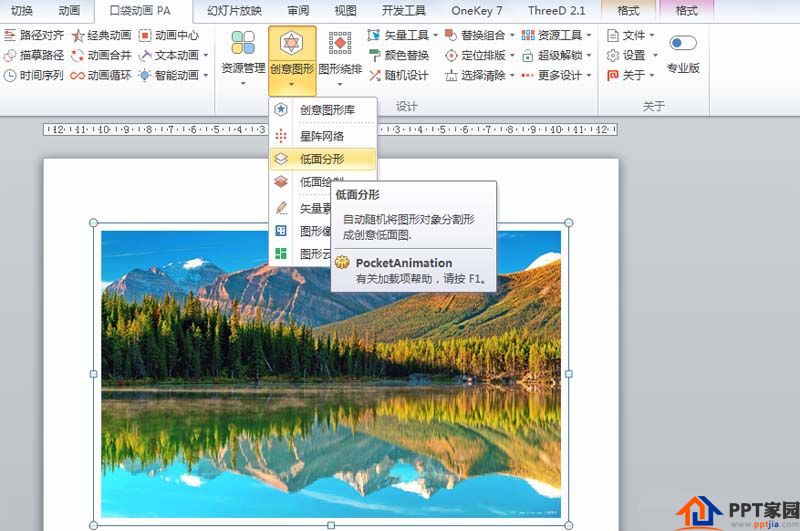Screen dimensions: 800x531
Task: Expand 选择清除 dropdown
Action: pos(512,75)
